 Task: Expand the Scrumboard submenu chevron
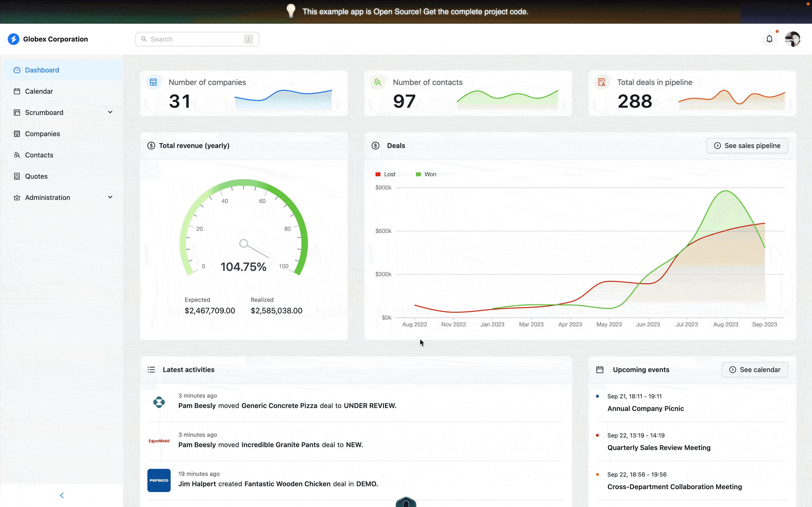pos(110,112)
